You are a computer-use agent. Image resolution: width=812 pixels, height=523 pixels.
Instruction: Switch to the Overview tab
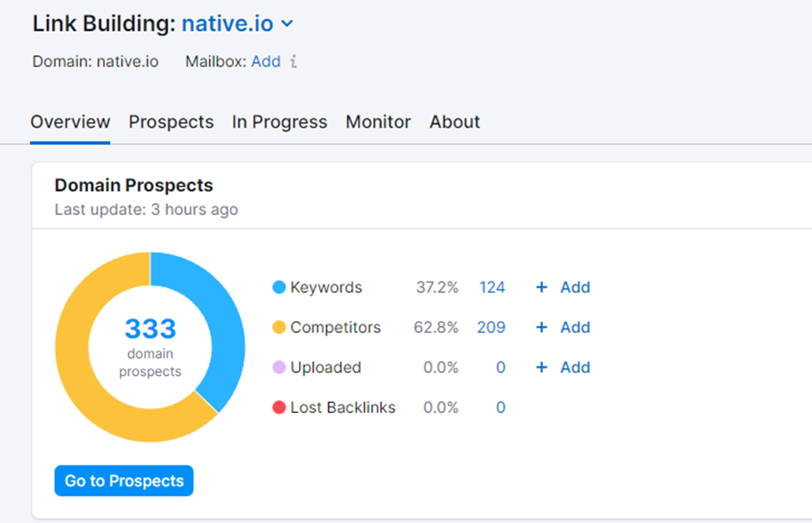pos(70,122)
